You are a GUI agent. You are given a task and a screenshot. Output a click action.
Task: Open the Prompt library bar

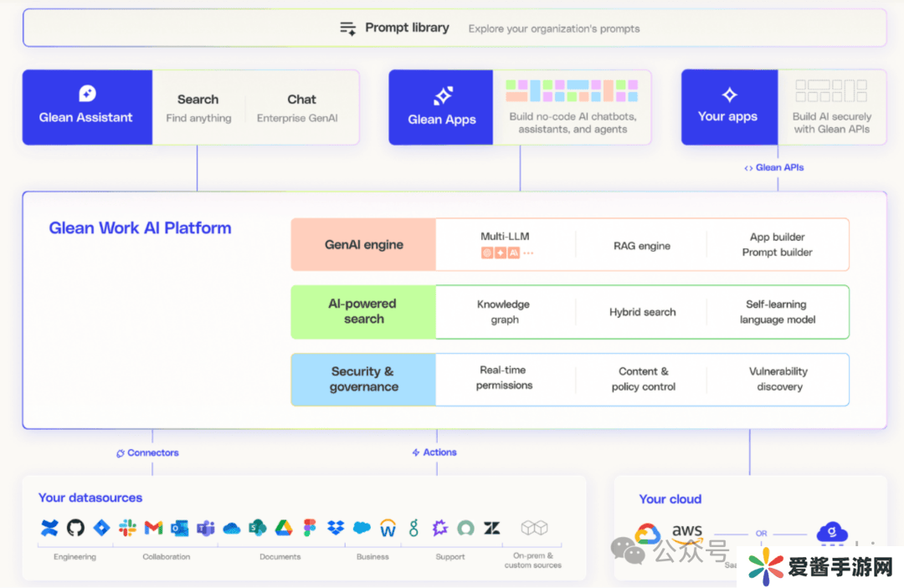[454, 28]
